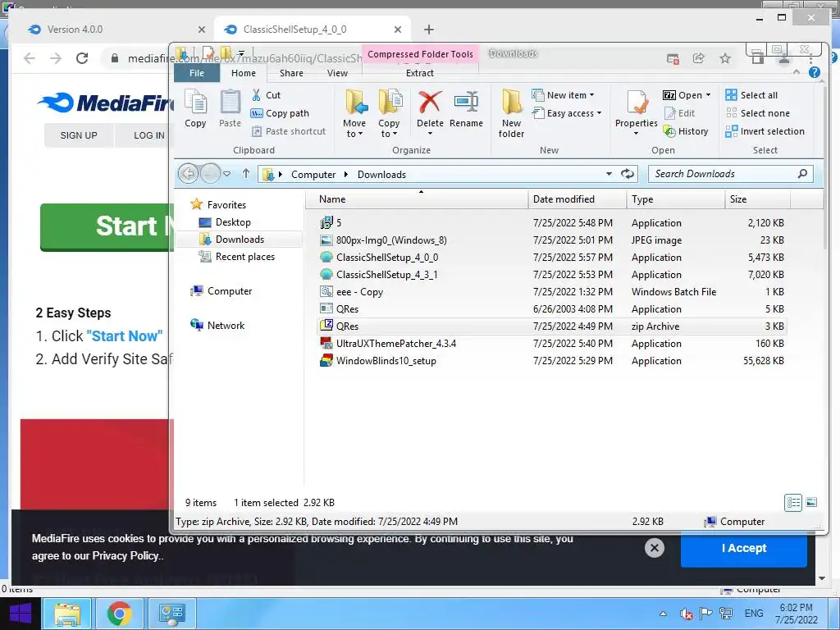The width and height of the screenshot is (840, 630).
Task: Switch to Details view layout icon
Action: [x=793, y=503]
